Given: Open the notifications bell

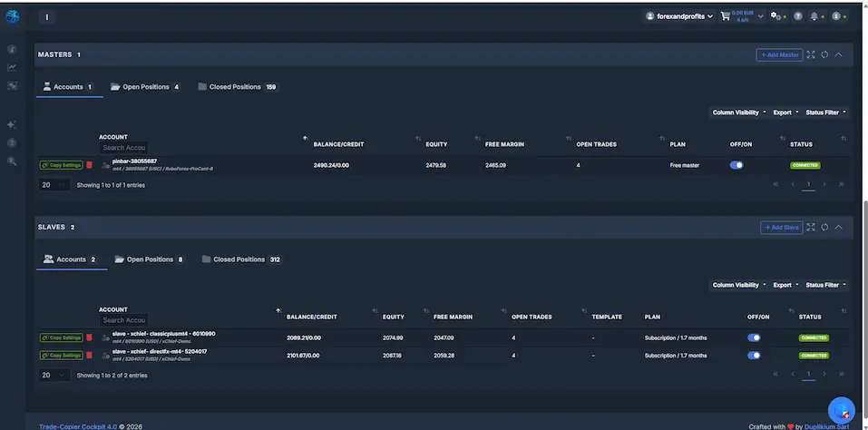Looking at the screenshot, I should point(814,16).
